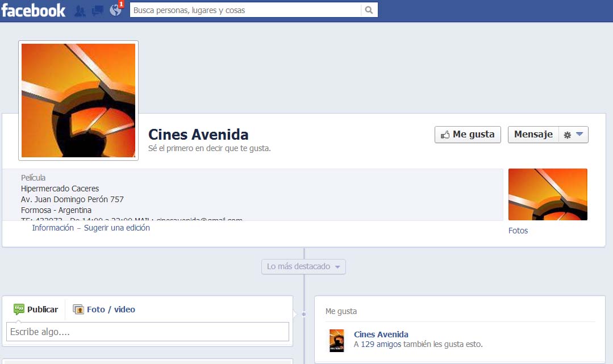This screenshot has height=364, width=613.
Task: Select the Publicar tab
Action: coord(36,309)
